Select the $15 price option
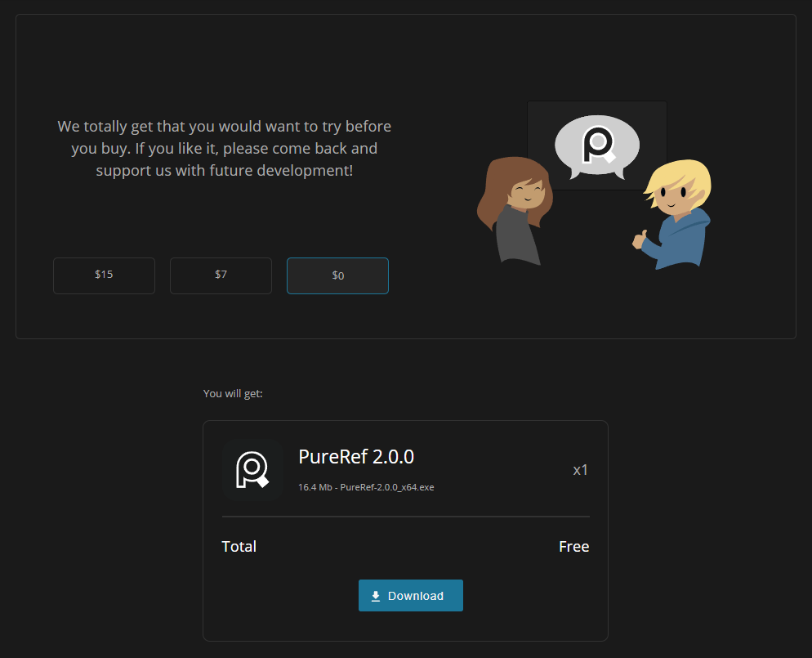The image size is (812, 658). (104, 275)
